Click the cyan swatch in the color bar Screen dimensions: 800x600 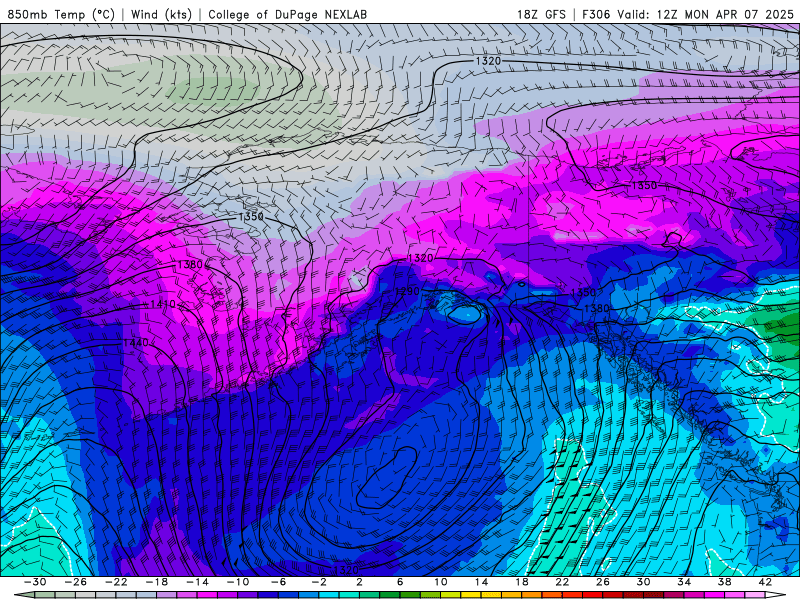tap(329, 595)
